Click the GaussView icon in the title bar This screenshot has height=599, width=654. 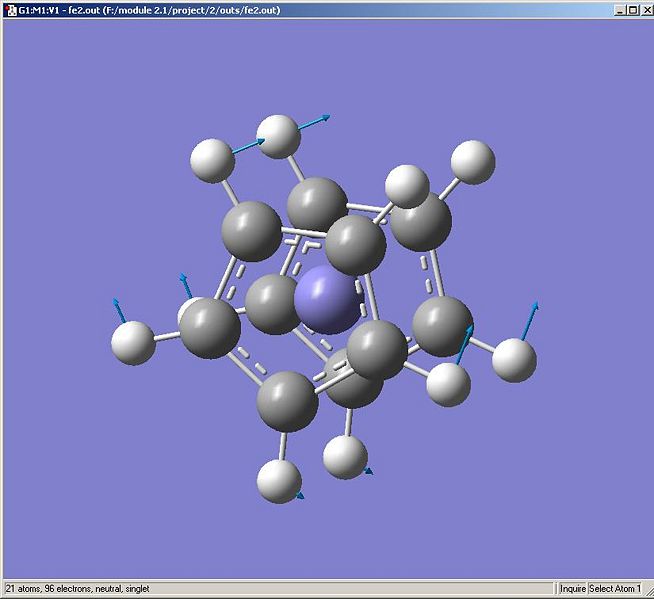(11, 10)
